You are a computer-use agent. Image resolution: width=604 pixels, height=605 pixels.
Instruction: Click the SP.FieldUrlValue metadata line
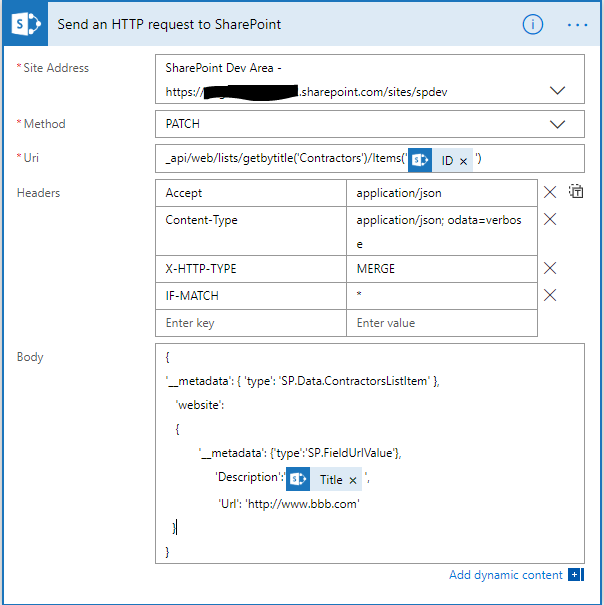300,453
